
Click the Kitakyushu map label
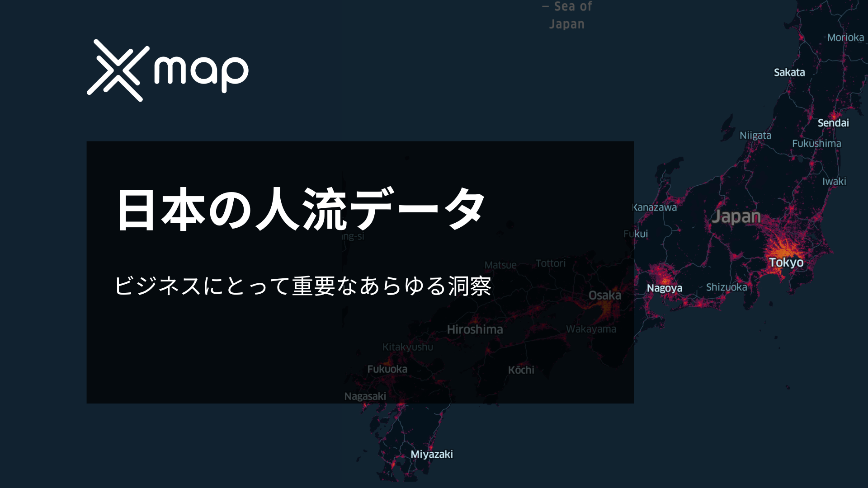408,347
